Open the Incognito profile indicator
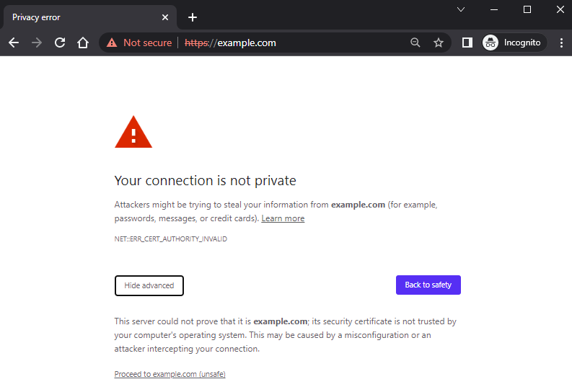The image size is (572, 392). click(512, 43)
